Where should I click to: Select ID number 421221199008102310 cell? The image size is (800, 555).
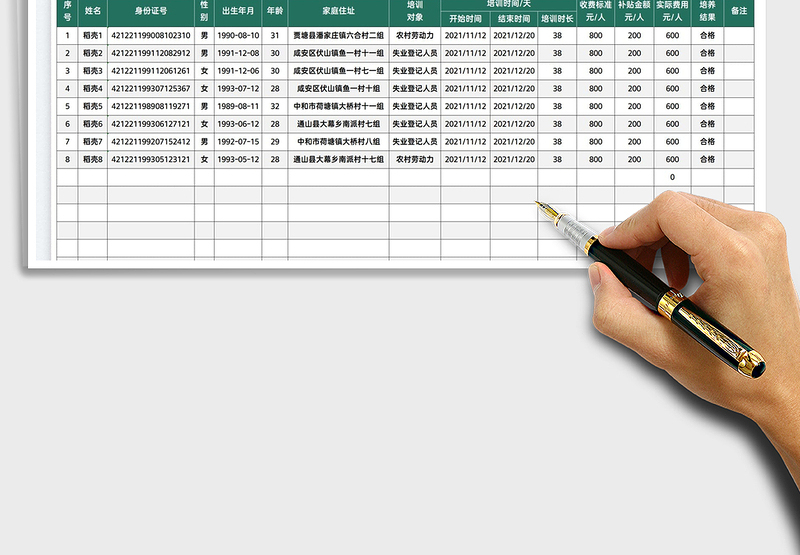(x=151, y=35)
